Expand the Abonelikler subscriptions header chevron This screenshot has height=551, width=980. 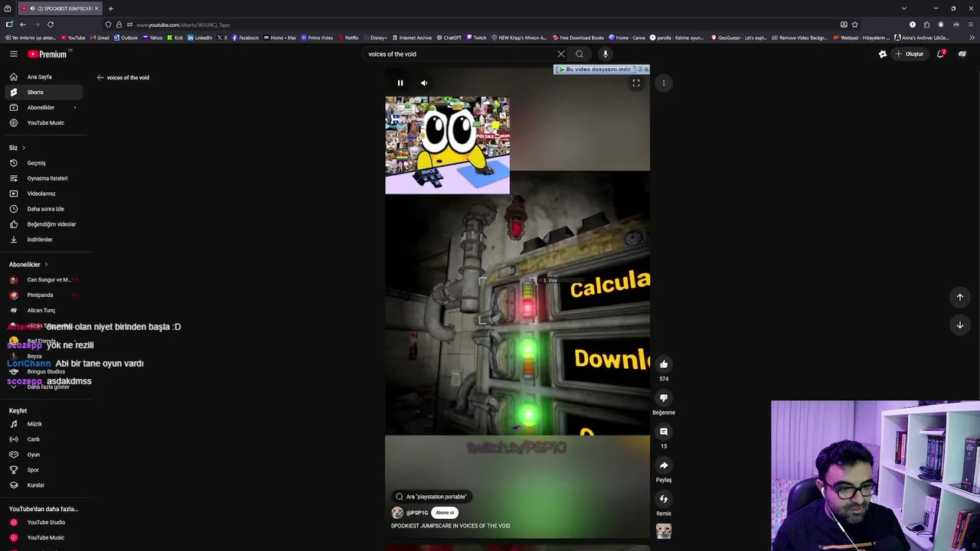click(46, 265)
